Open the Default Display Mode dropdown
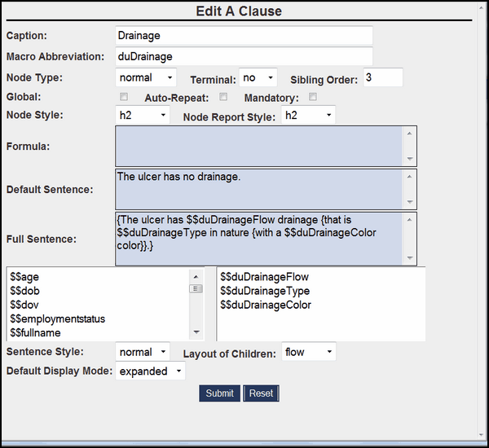This screenshot has width=489, height=448. click(150, 371)
